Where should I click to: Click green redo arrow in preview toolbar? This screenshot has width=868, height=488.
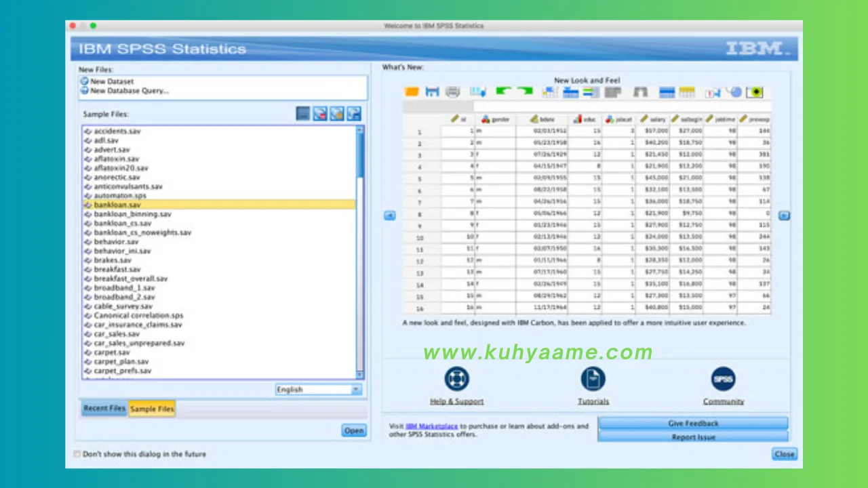pyautogui.click(x=525, y=91)
